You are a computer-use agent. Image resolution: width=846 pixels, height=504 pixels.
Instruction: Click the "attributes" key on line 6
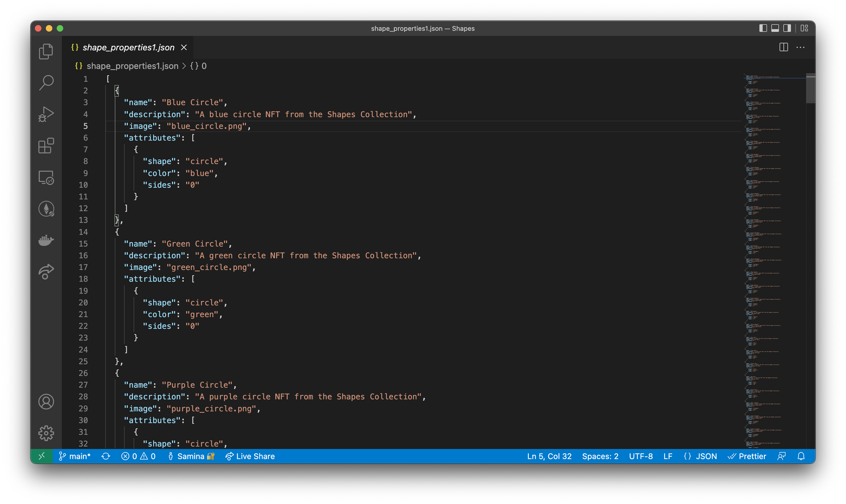(x=152, y=138)
